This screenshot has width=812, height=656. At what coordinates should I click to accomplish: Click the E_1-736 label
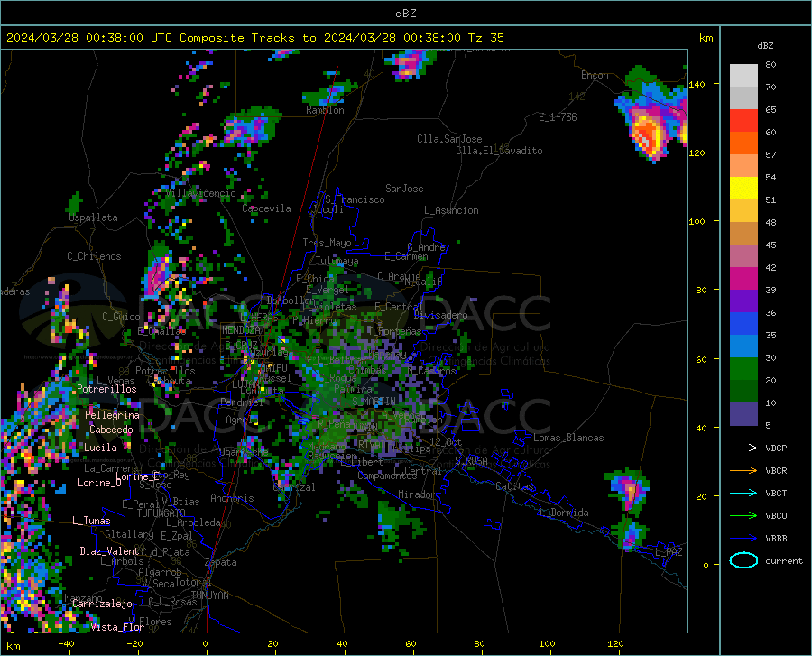coord(558,117)
